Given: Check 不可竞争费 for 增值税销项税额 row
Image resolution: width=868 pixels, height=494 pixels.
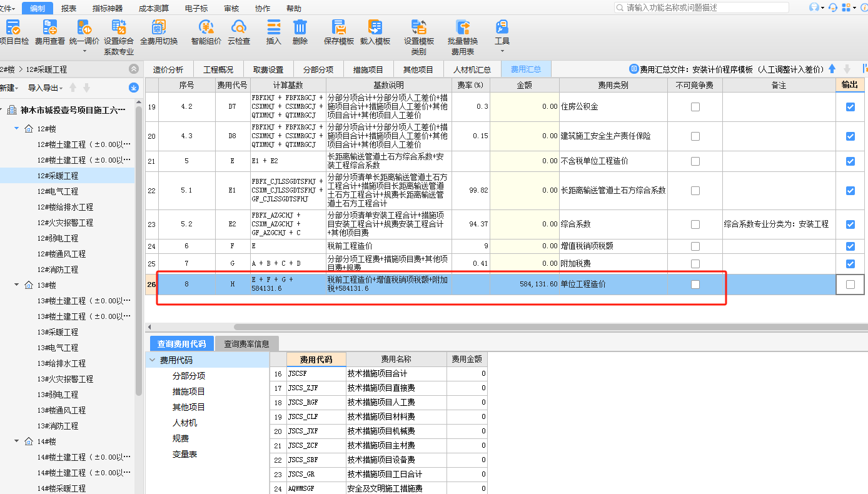Looking at the screenshot, I should [x=695, y=246].
